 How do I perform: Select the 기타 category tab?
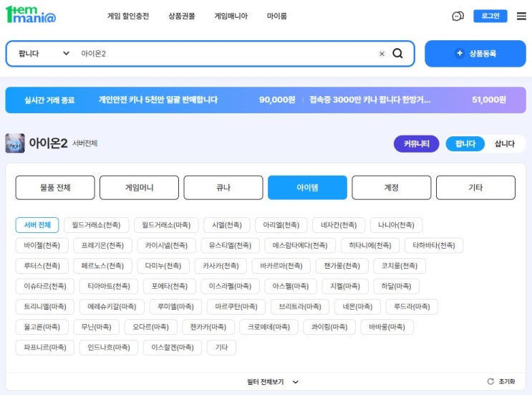(475, 188)
